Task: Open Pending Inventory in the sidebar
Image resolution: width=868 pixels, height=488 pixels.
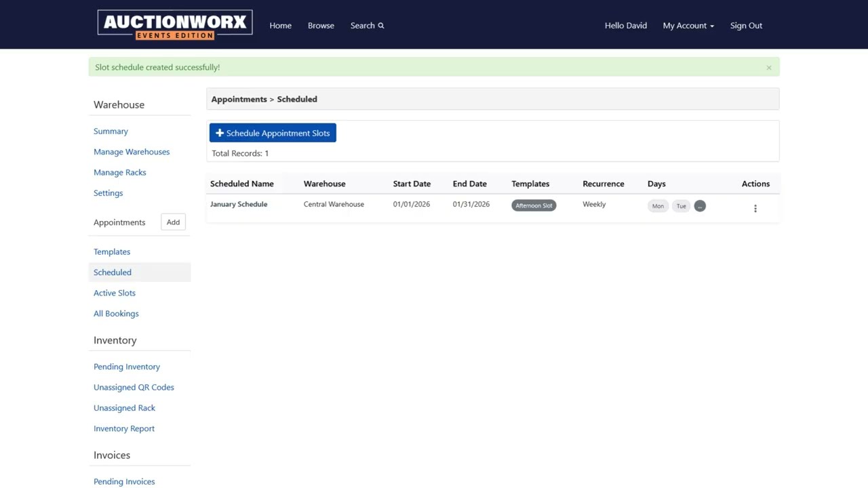Action: pyautogui.click(x=127, y=367)
